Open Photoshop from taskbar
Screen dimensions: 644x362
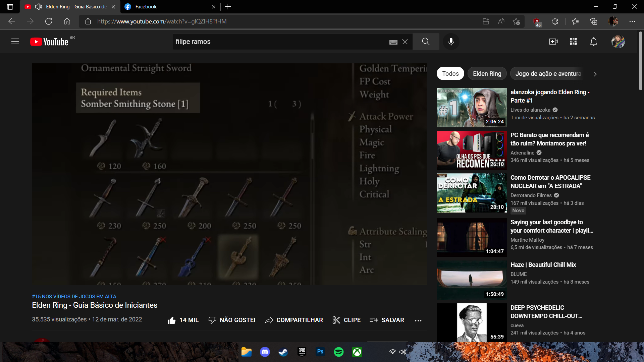coord(320,352)
